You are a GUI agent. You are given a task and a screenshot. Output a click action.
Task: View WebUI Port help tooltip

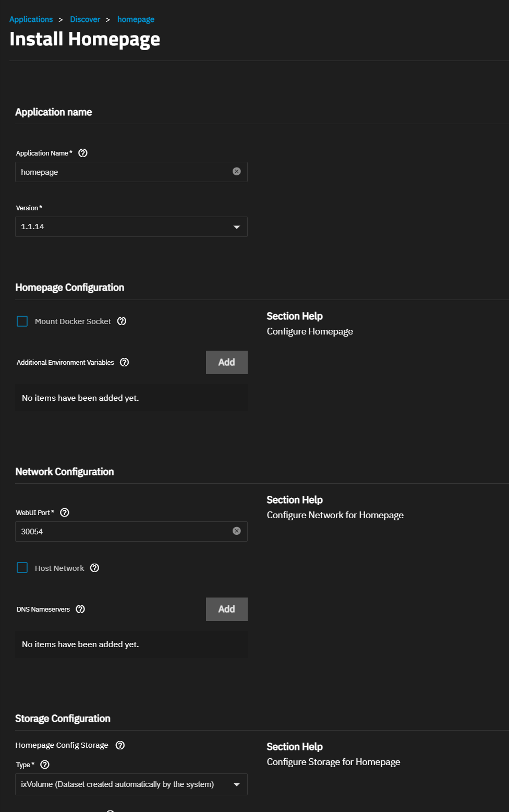tap(65, 512)
